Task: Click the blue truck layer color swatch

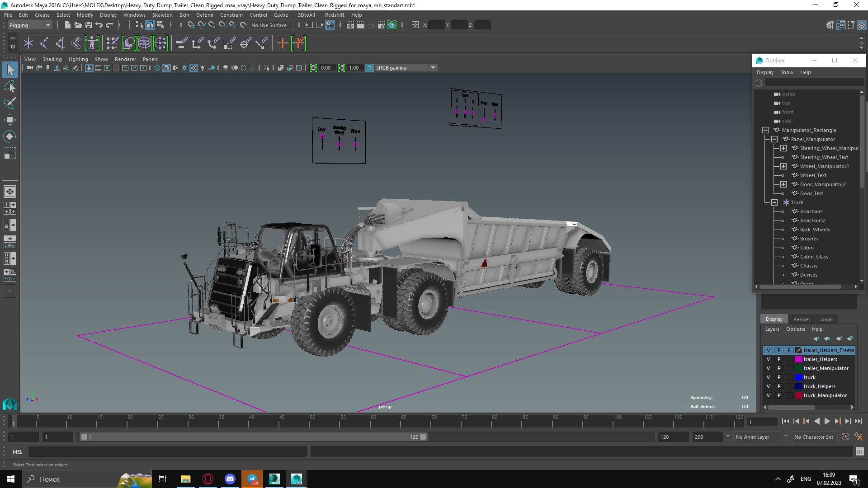Action: click(799, 377)
